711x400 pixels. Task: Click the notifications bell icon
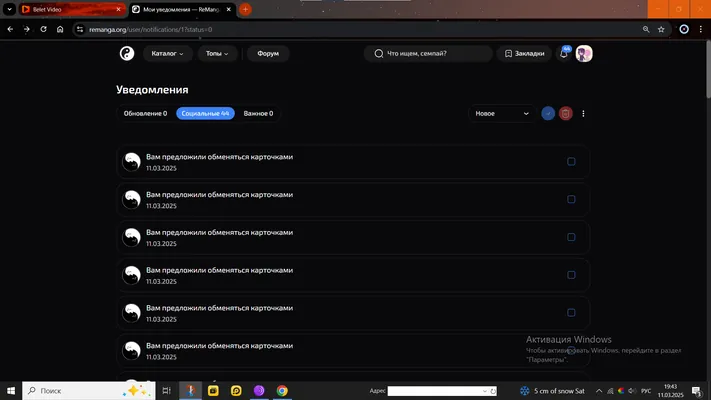coord(564,54)
